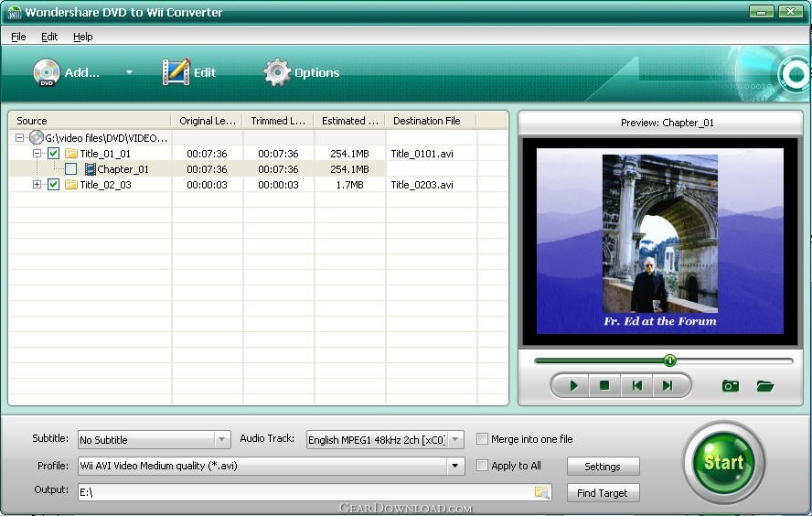812x516 pixels.
Task: Select the 1.7MB estimated size cell
Action: tap(349, 185)
